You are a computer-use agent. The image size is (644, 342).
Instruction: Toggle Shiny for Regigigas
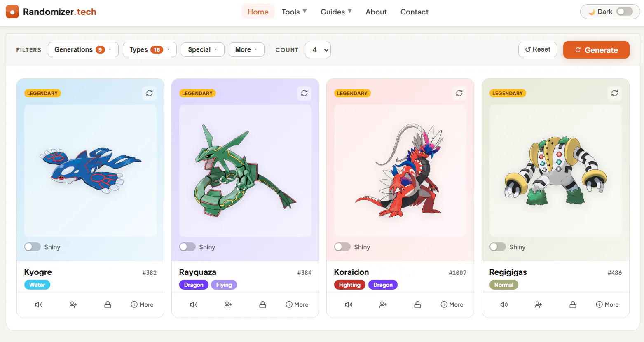[498, 247]
